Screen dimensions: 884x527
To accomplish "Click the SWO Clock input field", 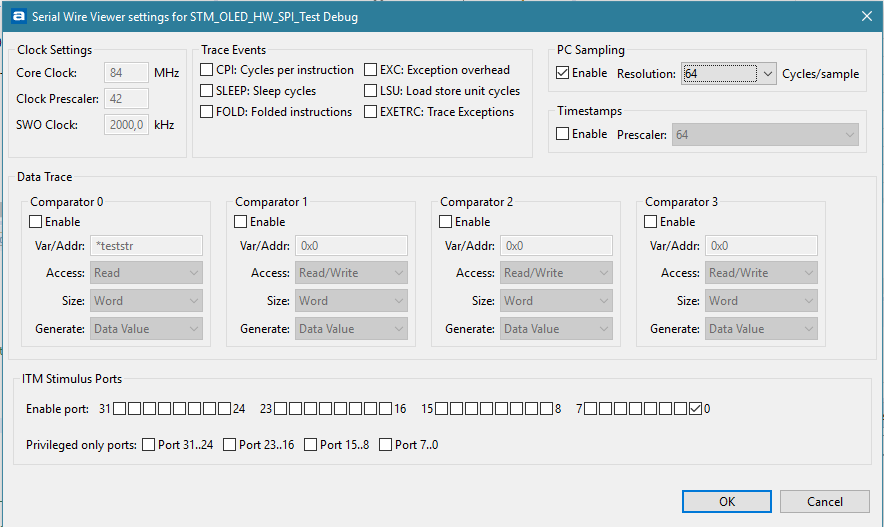I will pos(126,125).
